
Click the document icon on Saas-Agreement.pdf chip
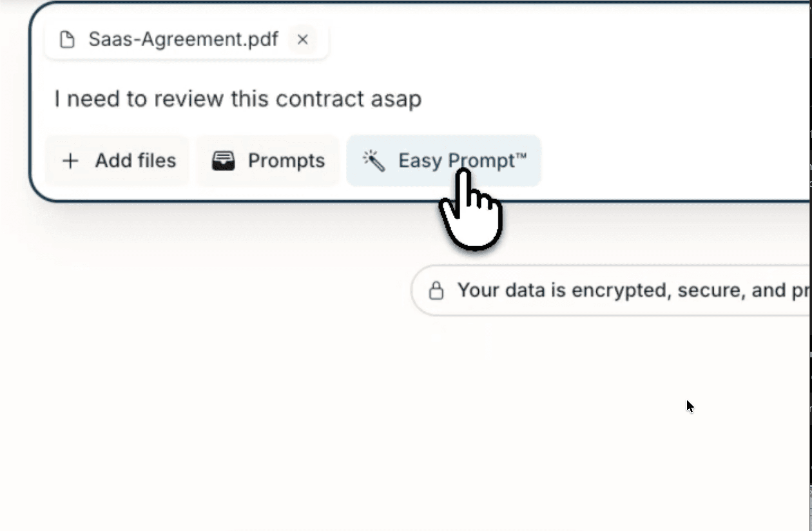[67, 40]
